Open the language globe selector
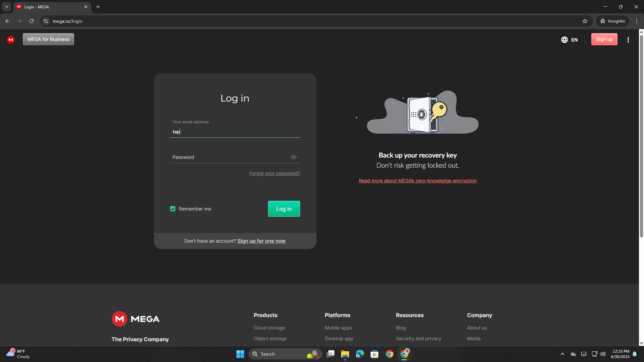Viewport: 644px width, 362px height. pos(565,40)
